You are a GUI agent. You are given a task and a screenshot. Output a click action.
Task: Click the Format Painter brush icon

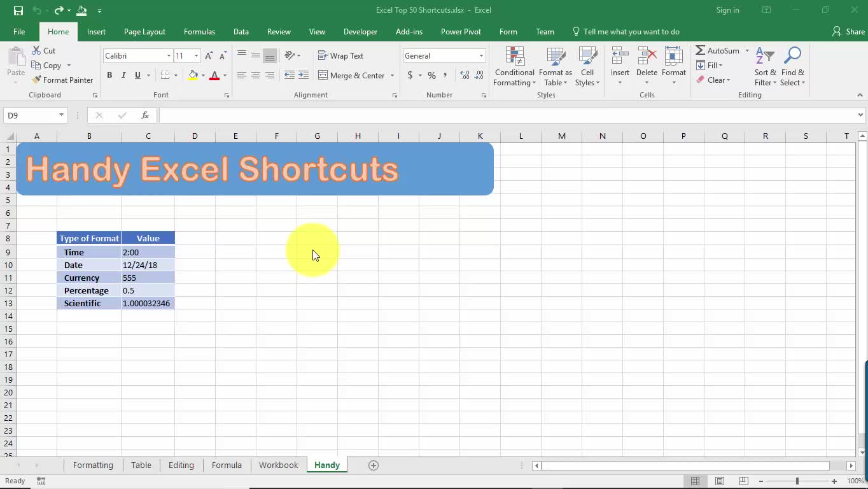pos(36,80)
